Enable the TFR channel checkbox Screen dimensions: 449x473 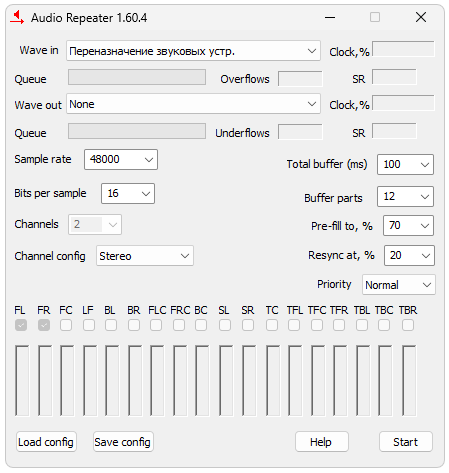(x=339, y=325)
